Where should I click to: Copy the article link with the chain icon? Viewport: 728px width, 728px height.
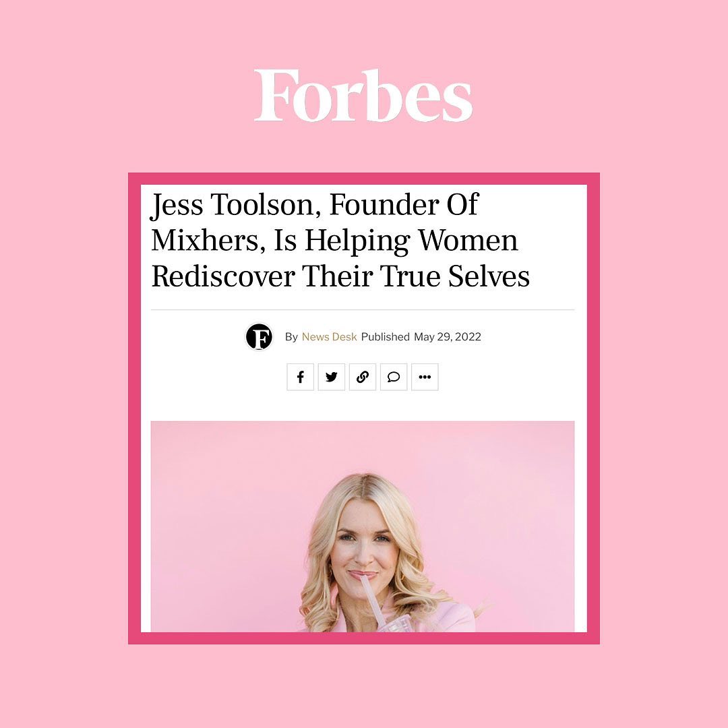(363, 377)
